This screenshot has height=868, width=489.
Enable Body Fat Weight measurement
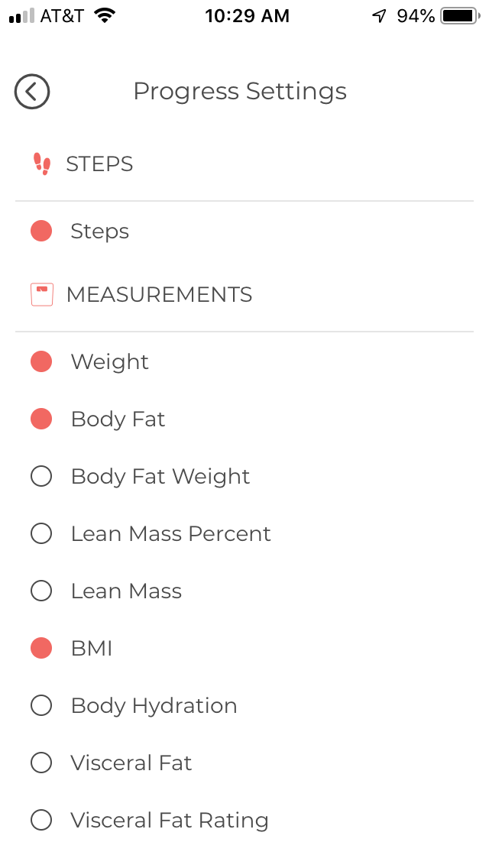[x=41, y=476]
